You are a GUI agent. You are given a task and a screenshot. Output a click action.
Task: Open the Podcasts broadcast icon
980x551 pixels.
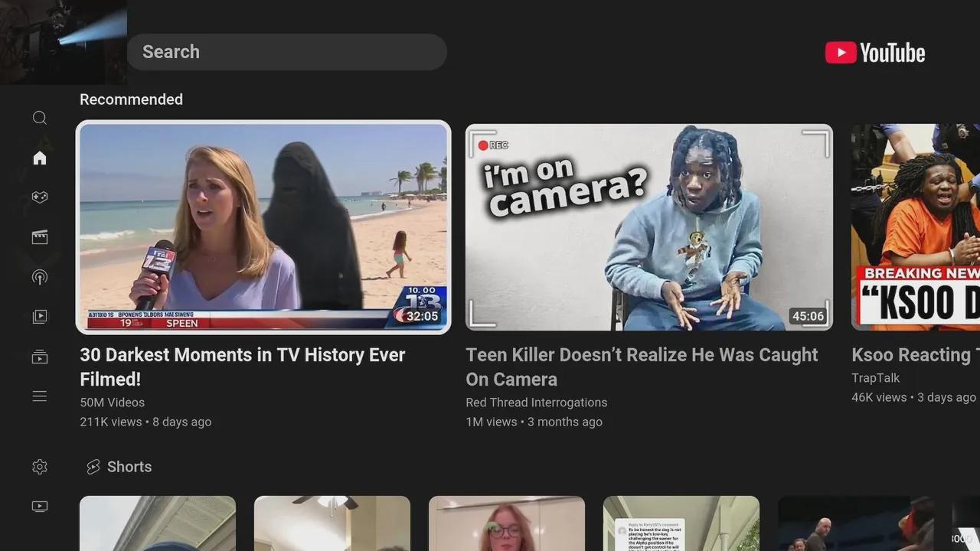pyautogui.click(x=40, y=277)
